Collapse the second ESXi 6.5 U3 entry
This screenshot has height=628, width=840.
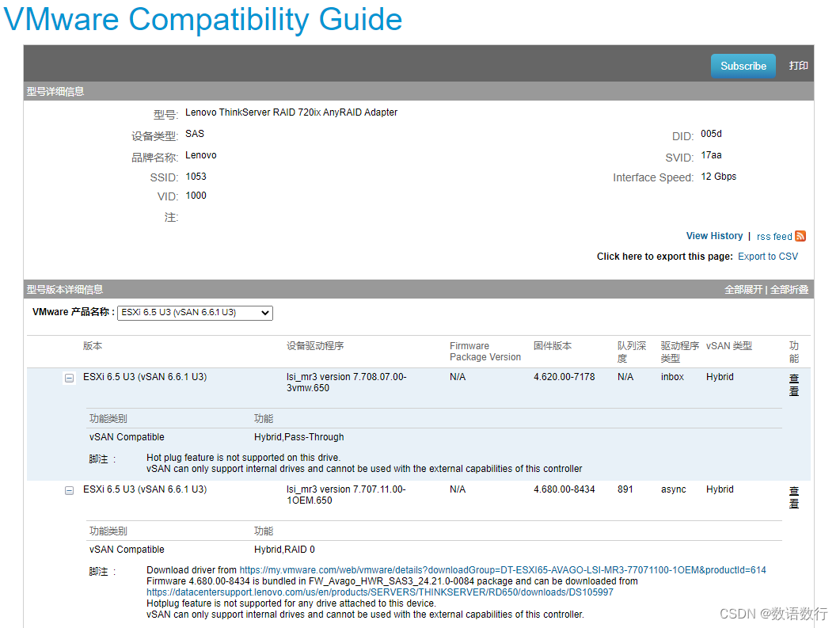pyautogui.click(x=69, y=490)
